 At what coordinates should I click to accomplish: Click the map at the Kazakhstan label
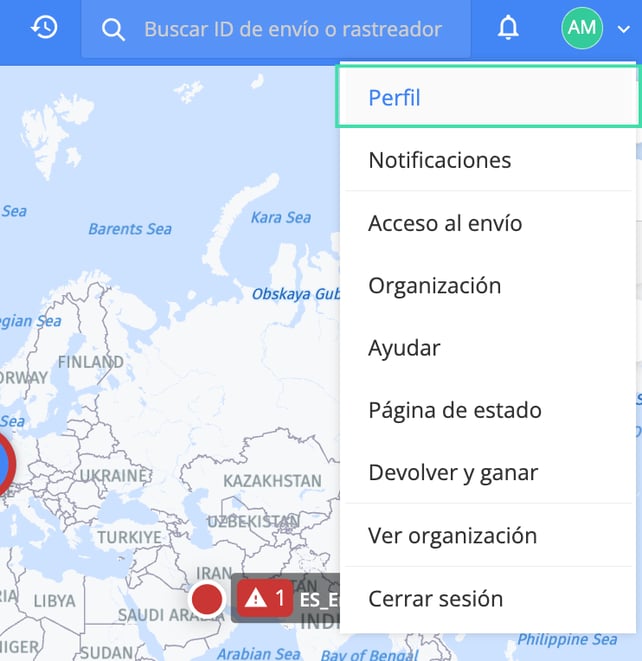pos(272,481)
